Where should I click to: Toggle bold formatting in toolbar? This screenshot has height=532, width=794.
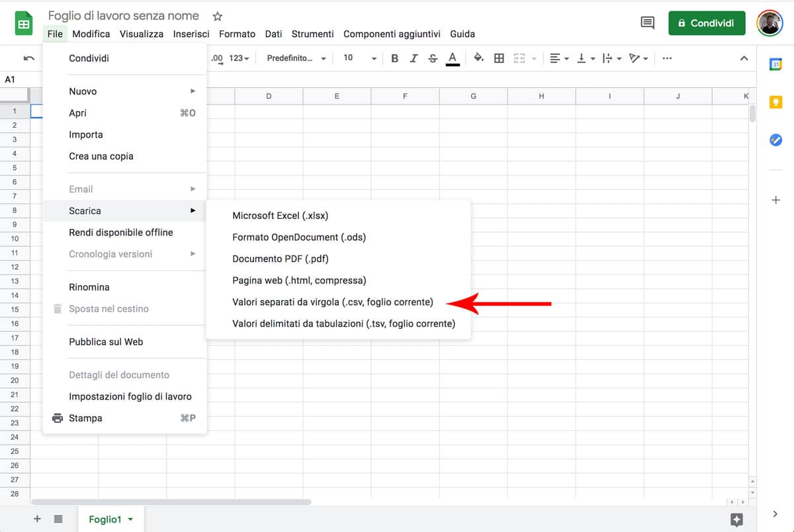395,58
